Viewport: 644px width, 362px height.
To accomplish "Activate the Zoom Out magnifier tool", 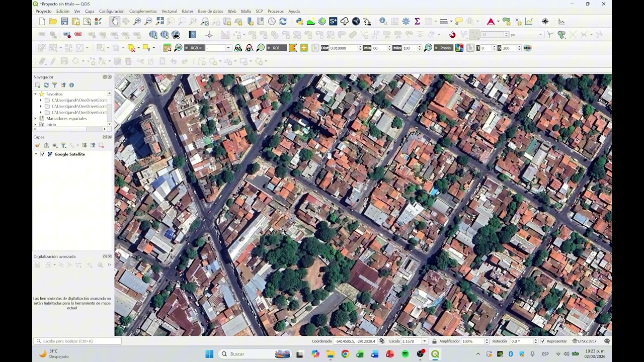I will (x=148, y=21).
